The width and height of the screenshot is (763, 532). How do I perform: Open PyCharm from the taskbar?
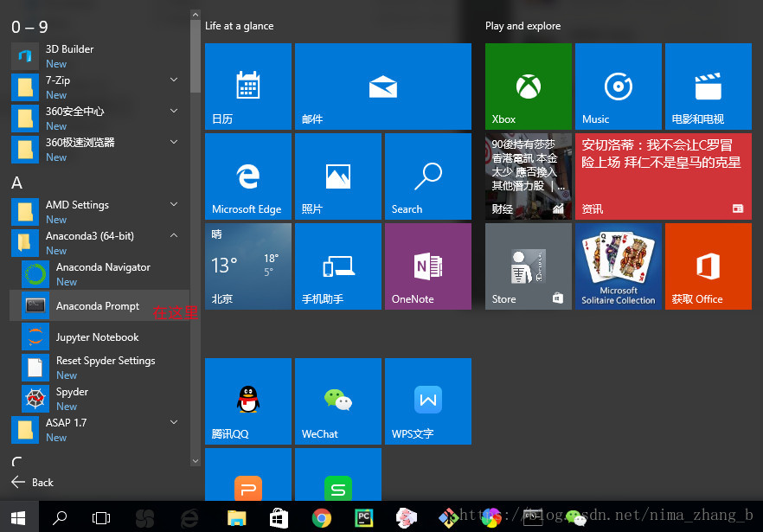(363, 518)
